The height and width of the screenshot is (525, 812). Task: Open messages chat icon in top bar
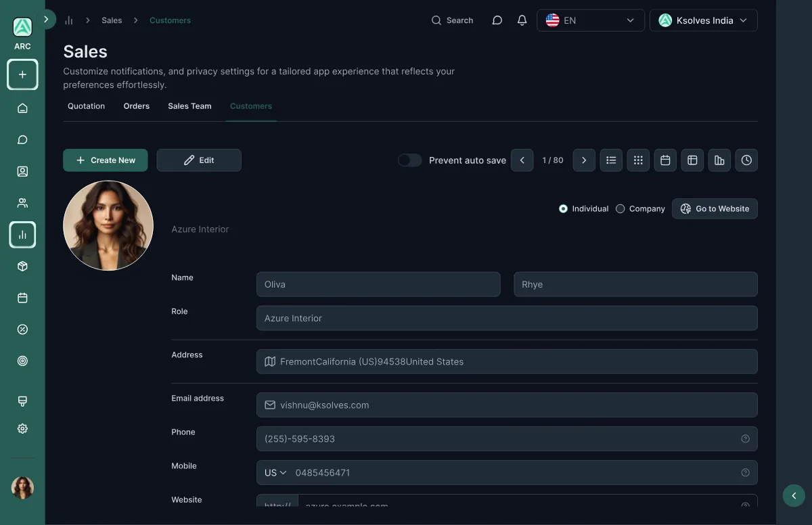coord(497,20)
